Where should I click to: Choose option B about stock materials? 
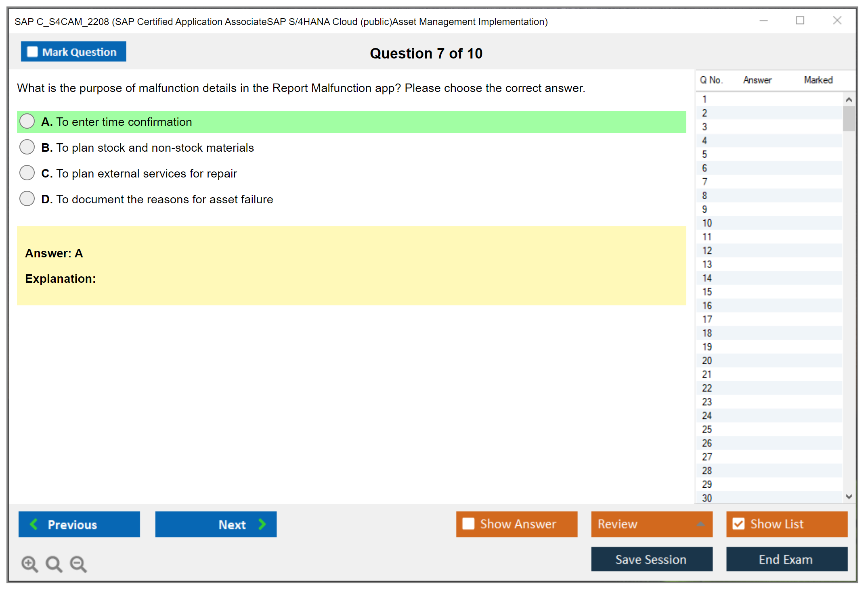pyautogui.click(x=27, y=147)
